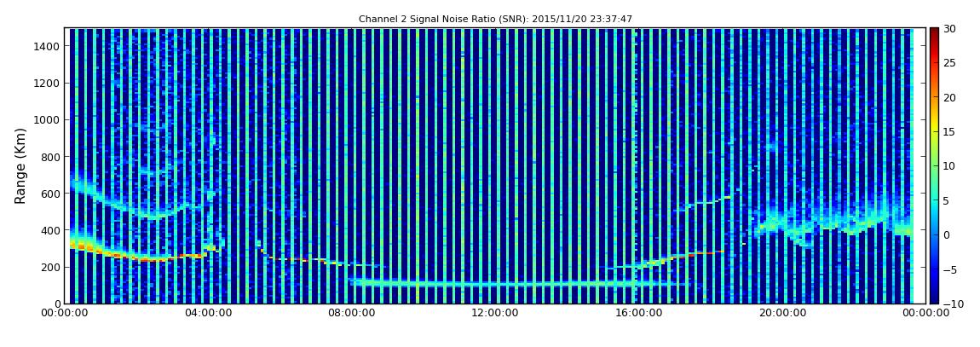
Task: Select the 1000 range tick label
Action: click(47, 120)
